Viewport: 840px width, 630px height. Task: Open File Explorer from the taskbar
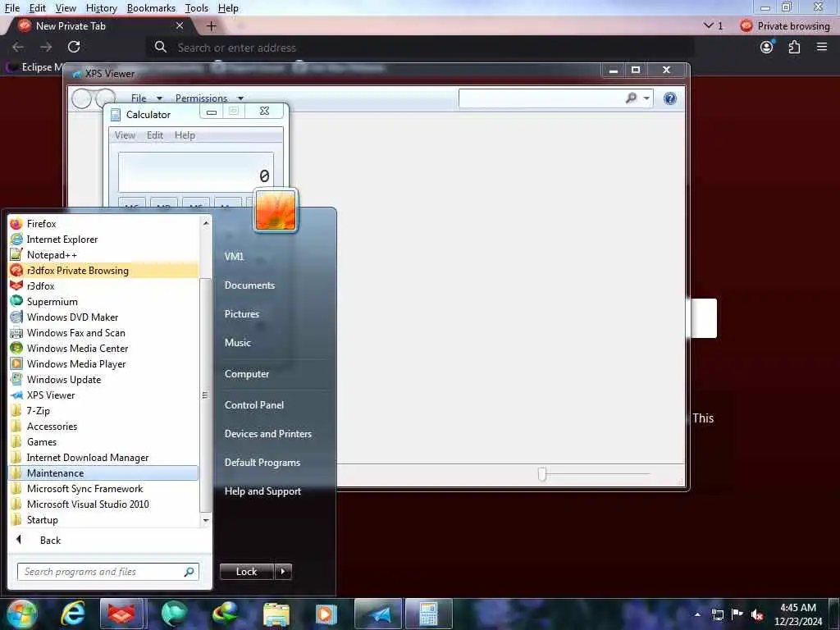click(276, 614)
